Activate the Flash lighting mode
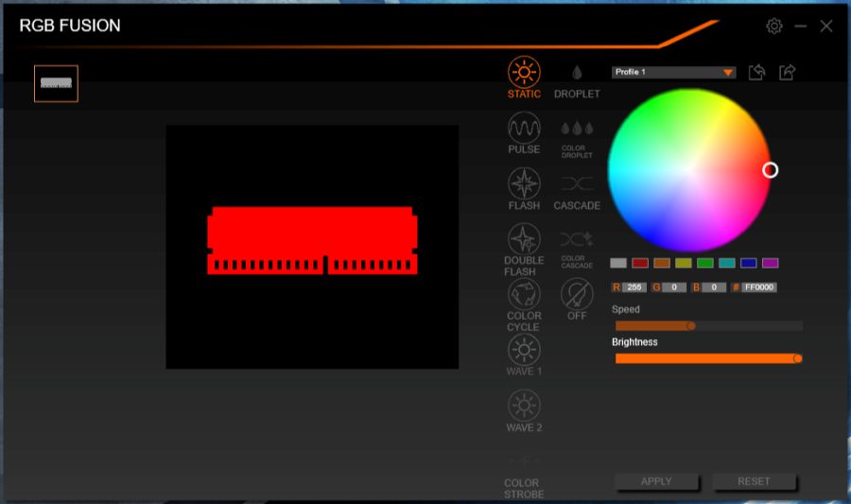Image resolution: width=851 pixels, height=504 pixels. pos(524,189)
